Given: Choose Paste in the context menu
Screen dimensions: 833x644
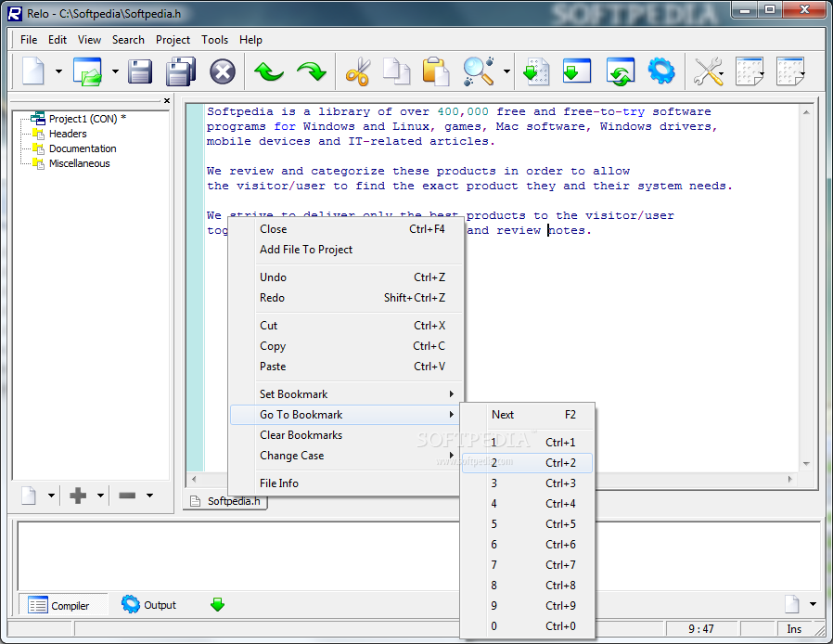Looking at the screenshot, I should point(345,367).
